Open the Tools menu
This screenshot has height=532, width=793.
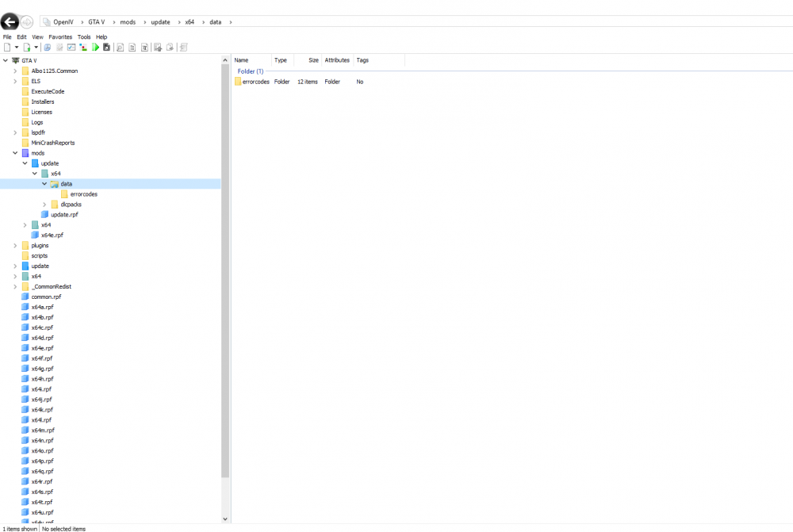coord(83,36)
